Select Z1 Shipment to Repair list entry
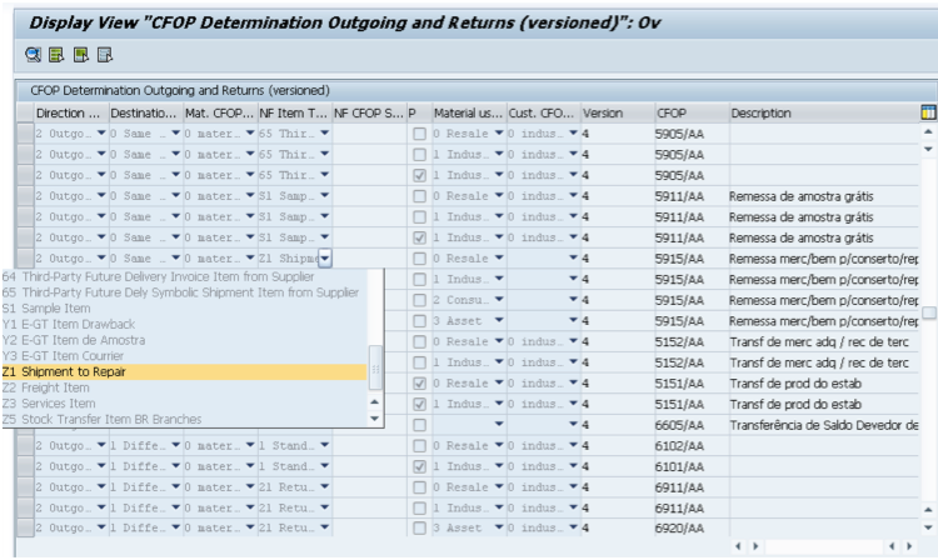Image resolution: width=938 pixels, height=560 pixels. click(184, 372)
